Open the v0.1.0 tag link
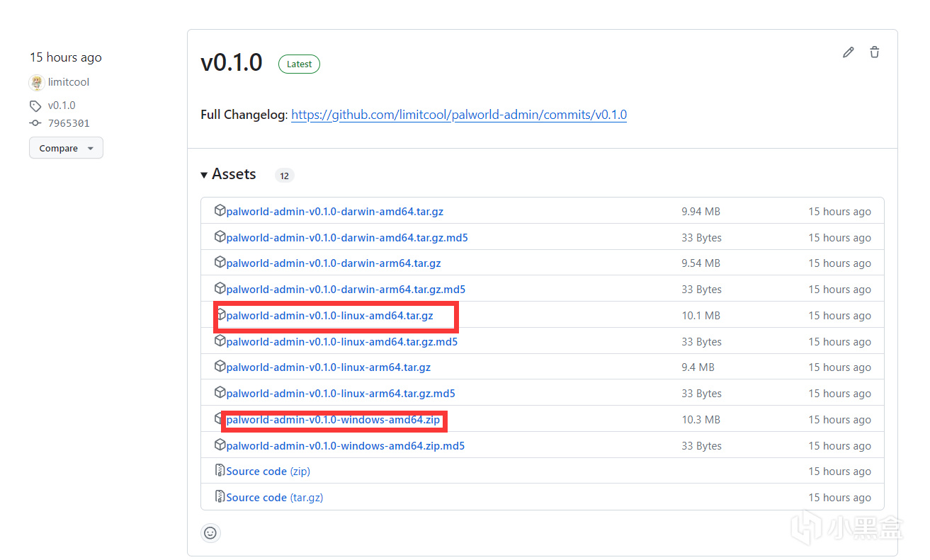930x560 pixels. [62, 105]
